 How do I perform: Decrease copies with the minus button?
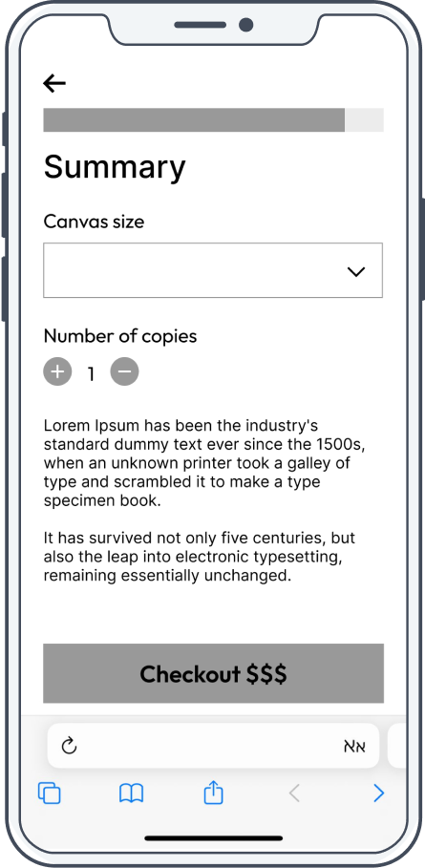coord(124,371)
